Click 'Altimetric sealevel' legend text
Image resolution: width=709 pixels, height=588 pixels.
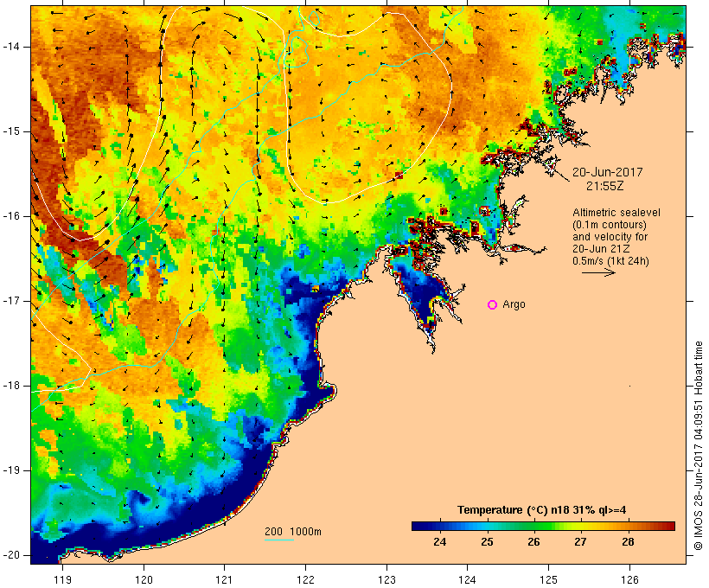616,213
